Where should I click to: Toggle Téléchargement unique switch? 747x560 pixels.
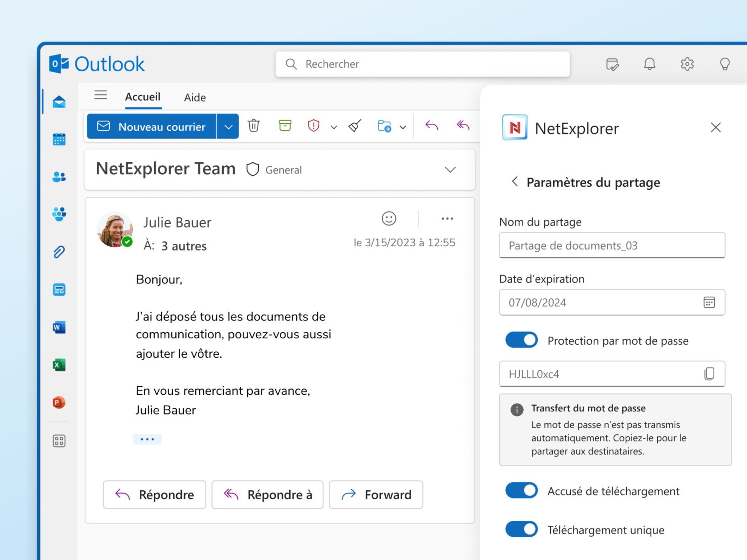pyautogui.click(x=522, y=529)
